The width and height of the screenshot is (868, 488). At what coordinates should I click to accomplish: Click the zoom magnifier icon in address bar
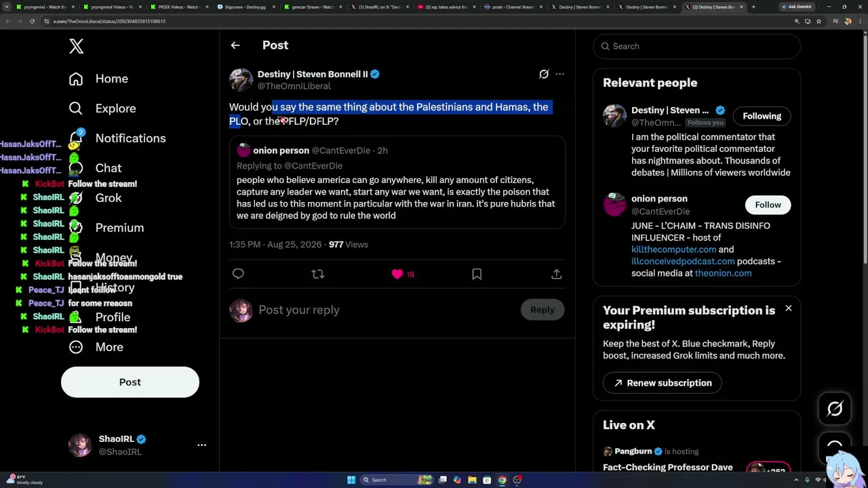797,21
